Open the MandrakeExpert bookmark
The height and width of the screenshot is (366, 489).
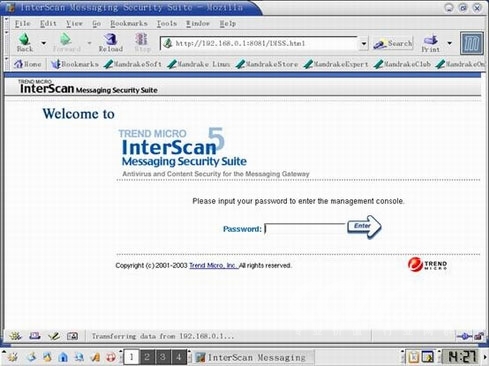click(x=336, y=64)
